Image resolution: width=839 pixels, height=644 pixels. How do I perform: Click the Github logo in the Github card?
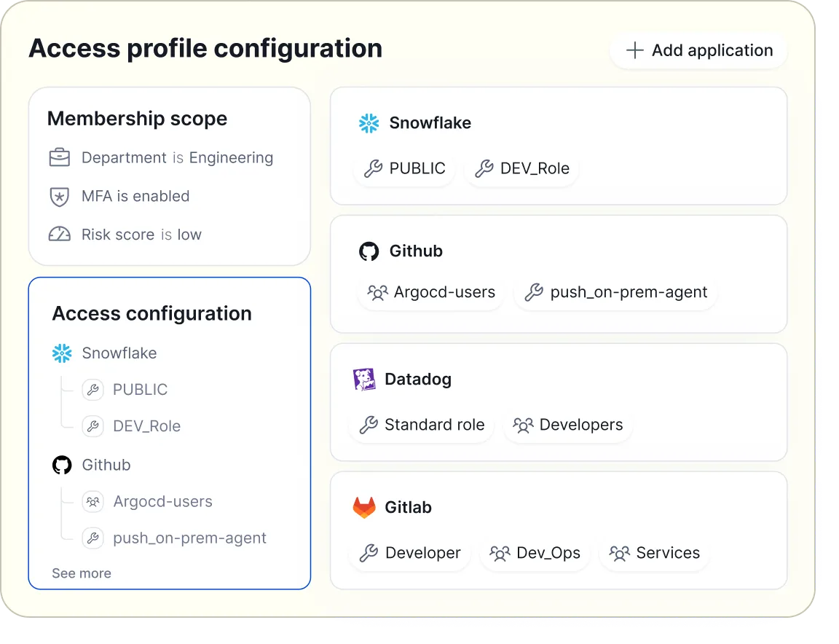[369, 251]
